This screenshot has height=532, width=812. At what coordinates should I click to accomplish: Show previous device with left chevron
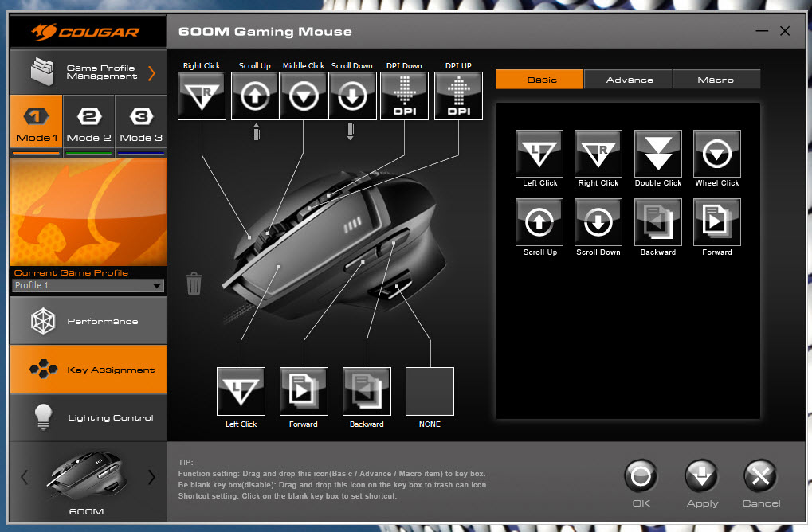pos(25,476)
